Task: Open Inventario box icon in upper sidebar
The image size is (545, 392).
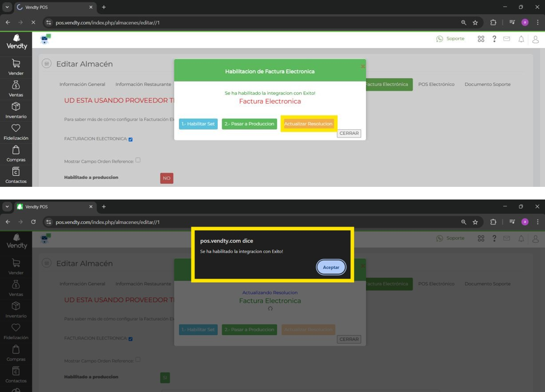Action: click(x=16, y=107)
